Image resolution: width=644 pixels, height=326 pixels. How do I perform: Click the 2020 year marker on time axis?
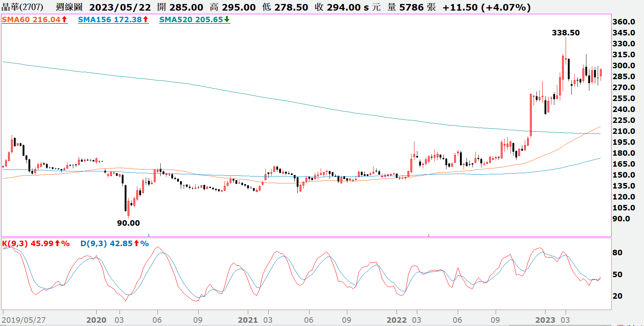pyautogui.click(x=96, y=320)
